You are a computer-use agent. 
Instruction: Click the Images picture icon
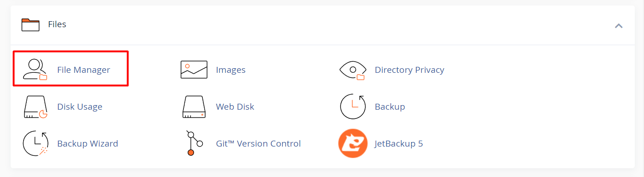(194, 70)
